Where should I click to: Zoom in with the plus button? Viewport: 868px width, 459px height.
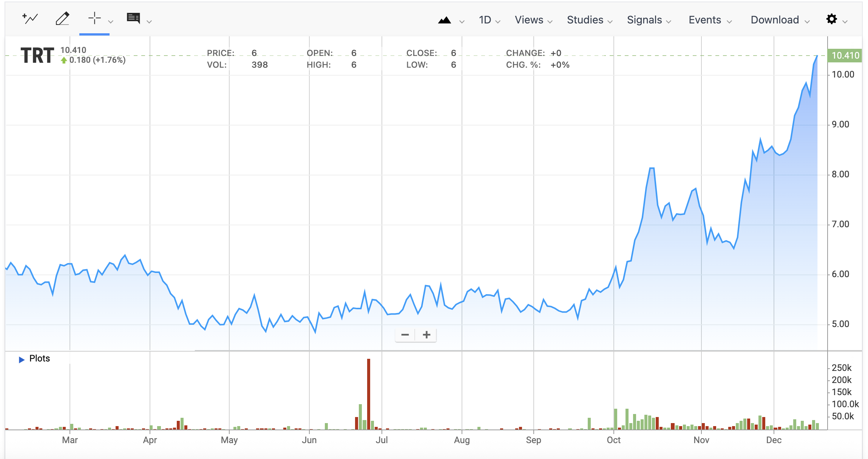pyautogui.click(x=426, y=335)
